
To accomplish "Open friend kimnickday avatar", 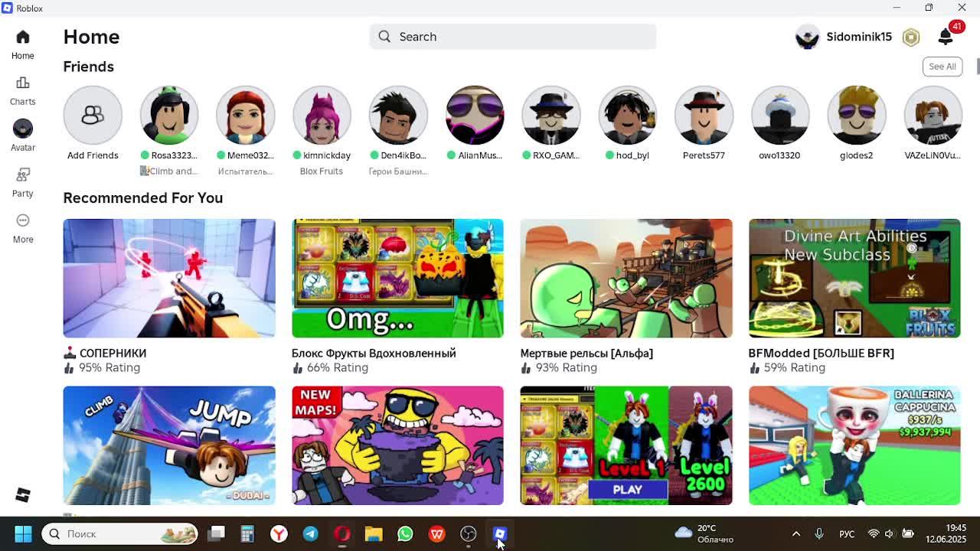I will tap(322, 115).
